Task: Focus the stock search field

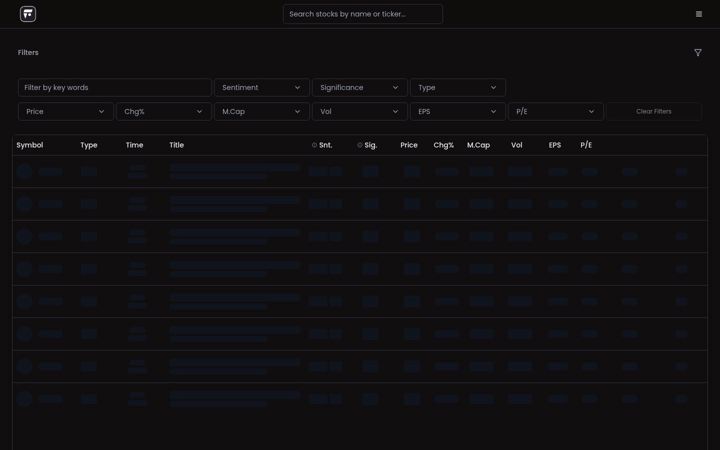Action: (x=363, y=14)
